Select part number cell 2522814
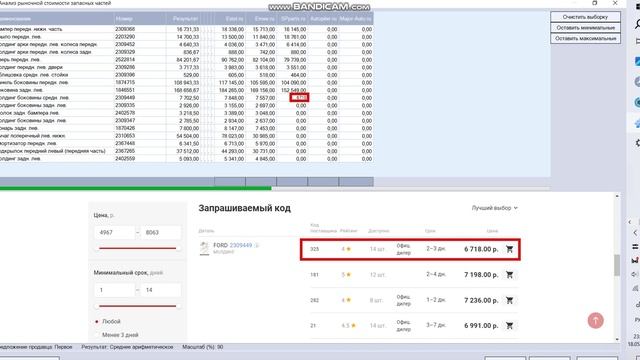 pos(140,60)
